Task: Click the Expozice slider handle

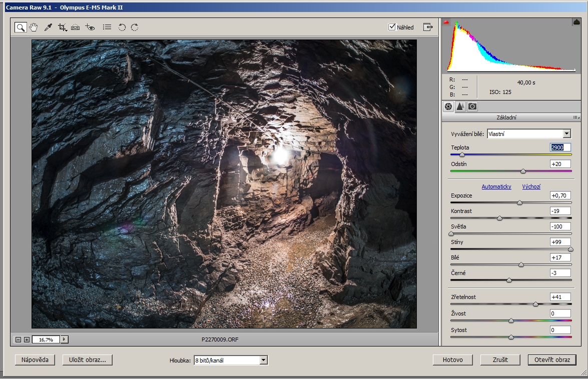Action: pos(519,203)
